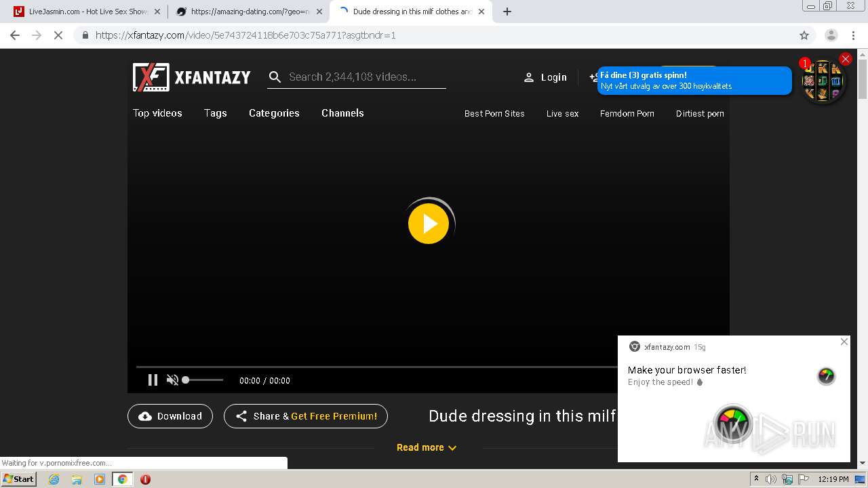
Task: Switch to the amazing-dating.com tab
Action: click(x=248, y=12)
